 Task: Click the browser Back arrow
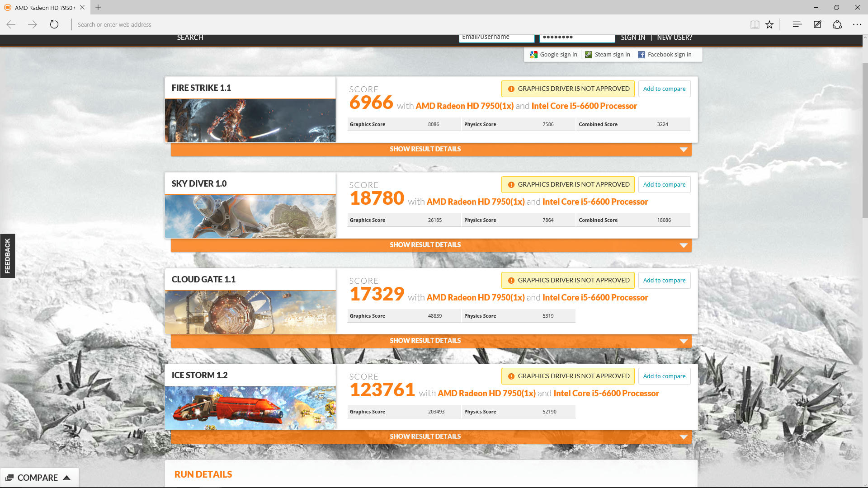pos(11,24)
